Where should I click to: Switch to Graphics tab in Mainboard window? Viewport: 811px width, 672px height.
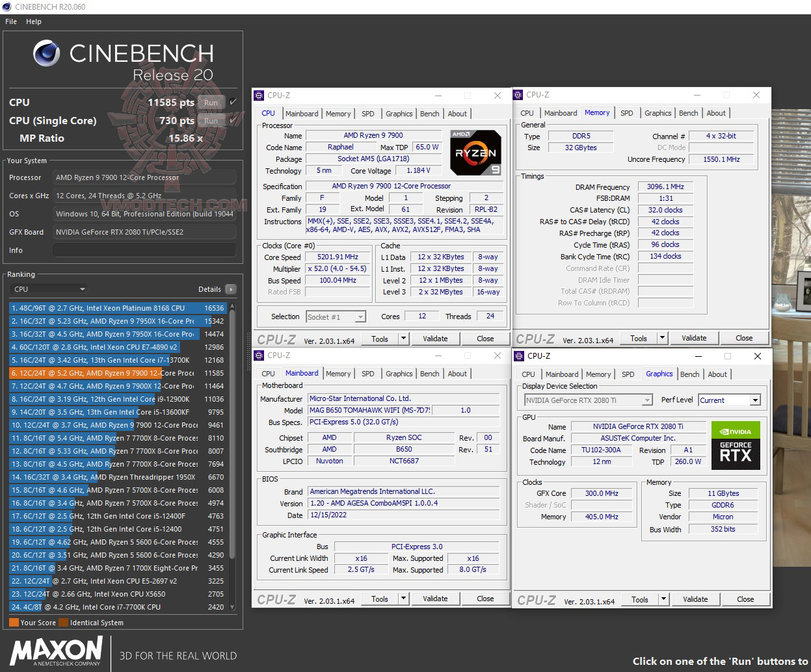(399, 374)
